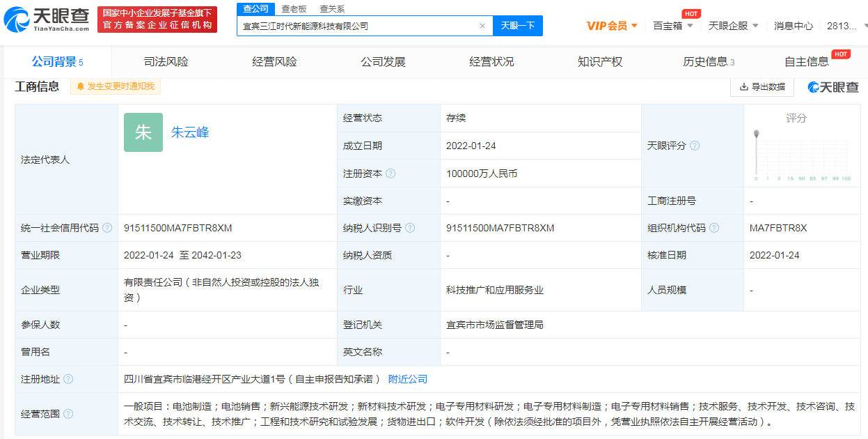Screen dimensions: 868x439
Task: Open the 知识产权 tab
Action: (x=600, y=62)
